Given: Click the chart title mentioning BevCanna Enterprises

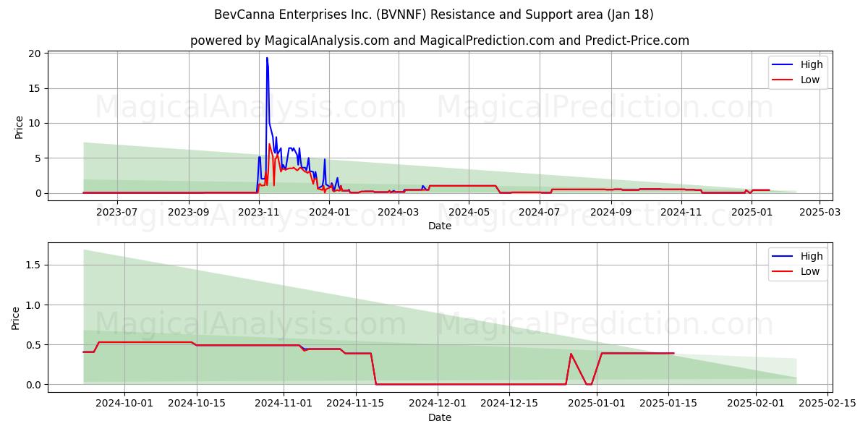Looking at the screenshot, I should pos(434,14).
